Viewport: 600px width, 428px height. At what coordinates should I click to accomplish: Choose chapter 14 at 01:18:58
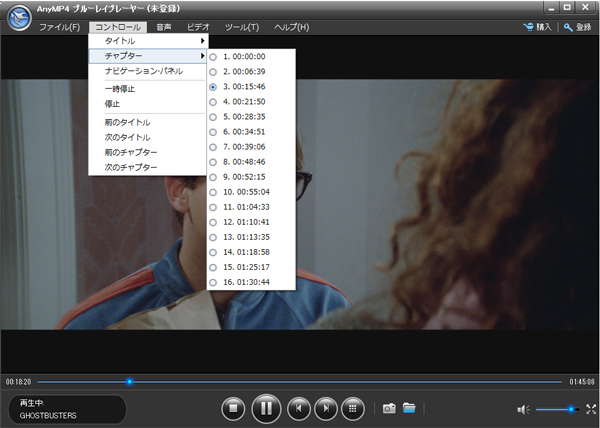tap(251, 252)
